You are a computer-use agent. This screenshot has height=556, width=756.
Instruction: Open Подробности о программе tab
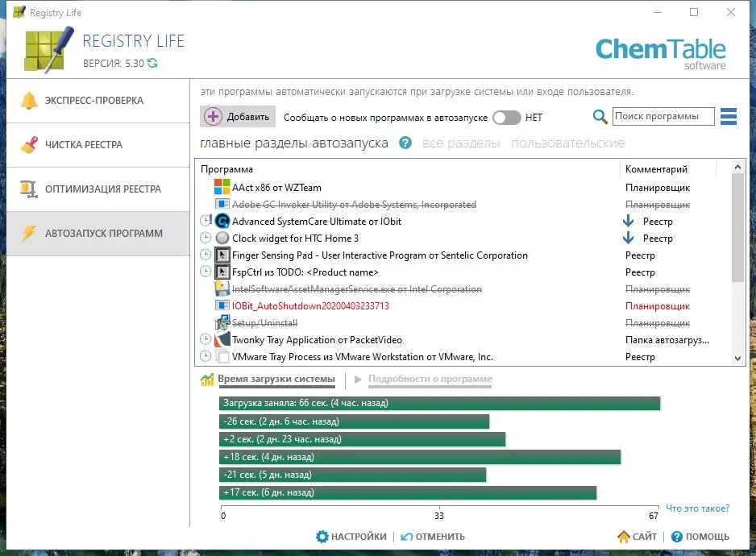(x=430, y=379)
